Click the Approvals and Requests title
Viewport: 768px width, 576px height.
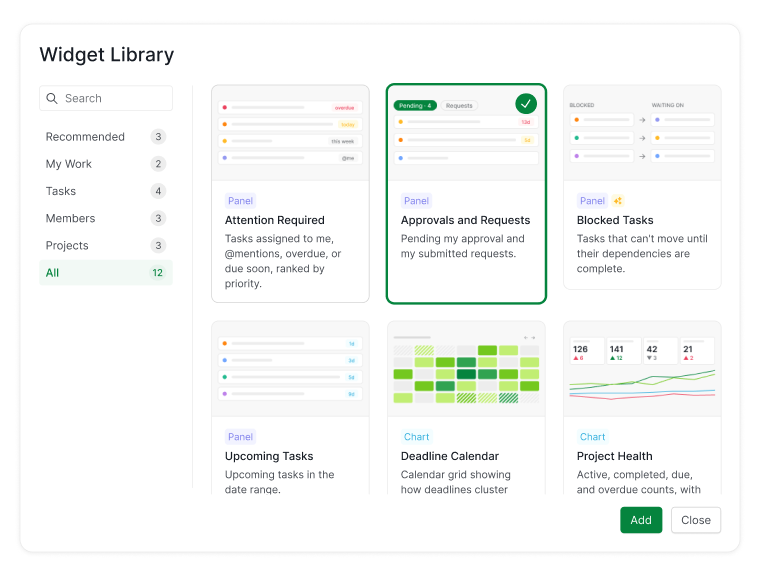[465, 220]
